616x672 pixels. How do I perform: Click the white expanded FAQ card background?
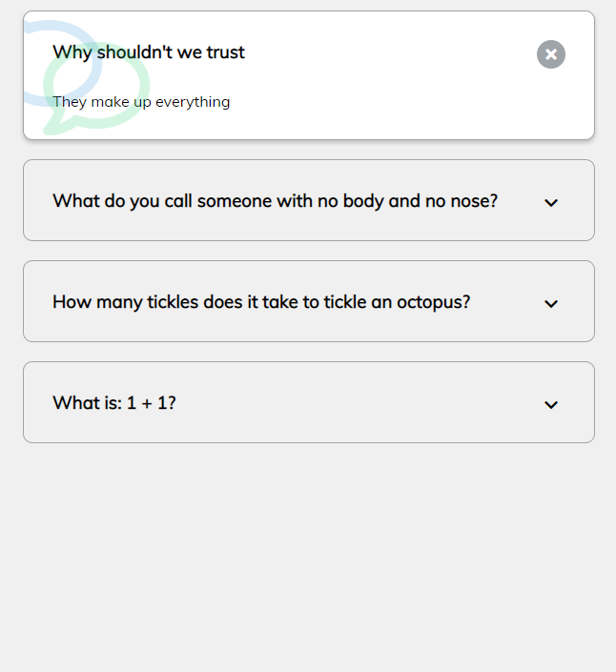(x=381, y=95)
